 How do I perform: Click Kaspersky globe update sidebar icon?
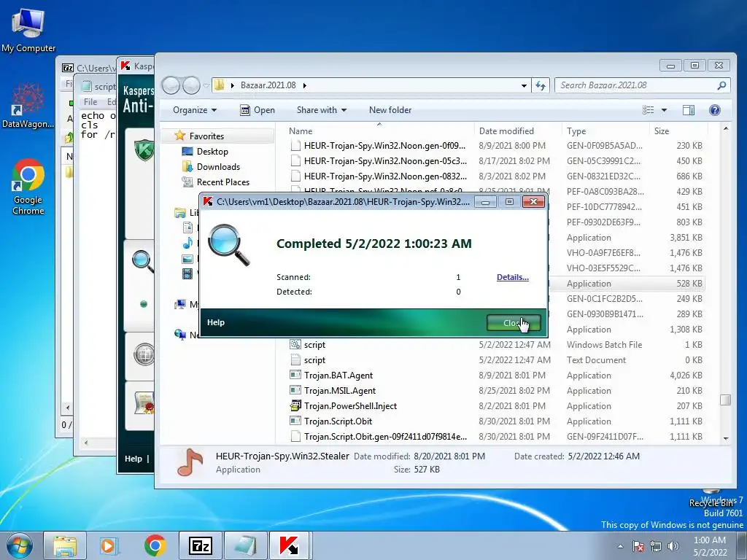tap(144, 354)
